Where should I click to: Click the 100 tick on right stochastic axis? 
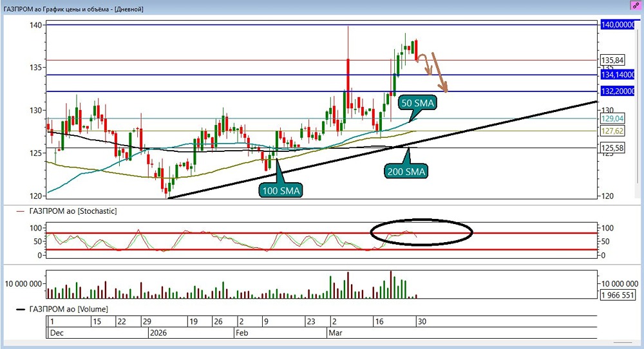point(607,228)
